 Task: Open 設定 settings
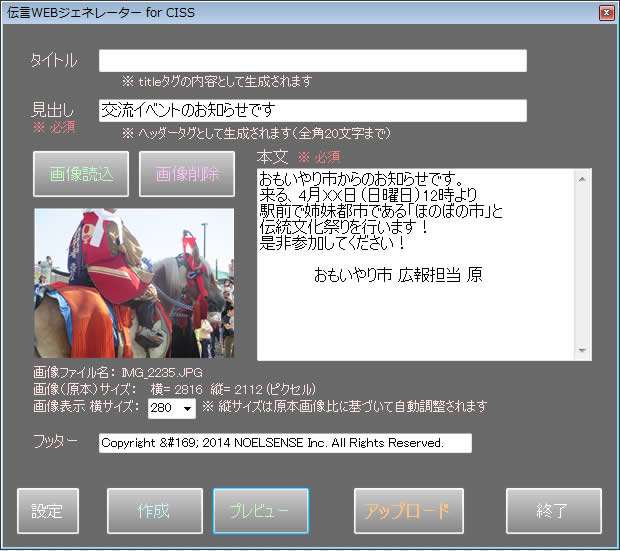pos(47,511)
